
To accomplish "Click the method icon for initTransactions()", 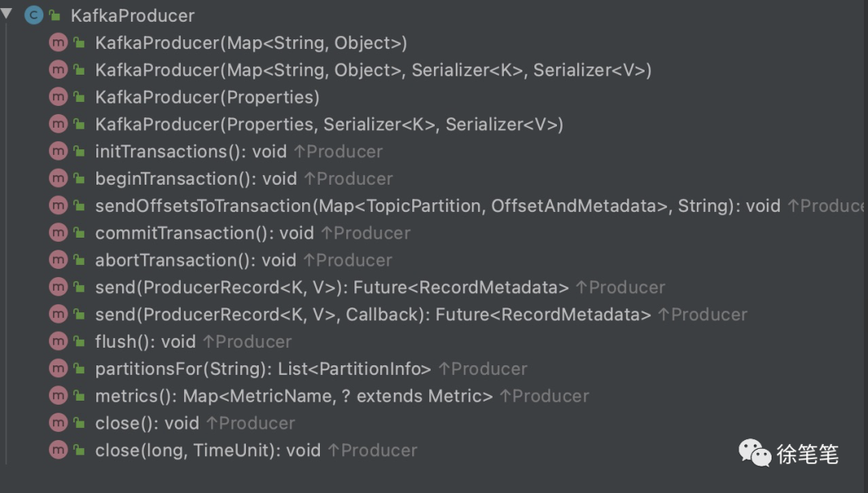I will pos(58,151).
